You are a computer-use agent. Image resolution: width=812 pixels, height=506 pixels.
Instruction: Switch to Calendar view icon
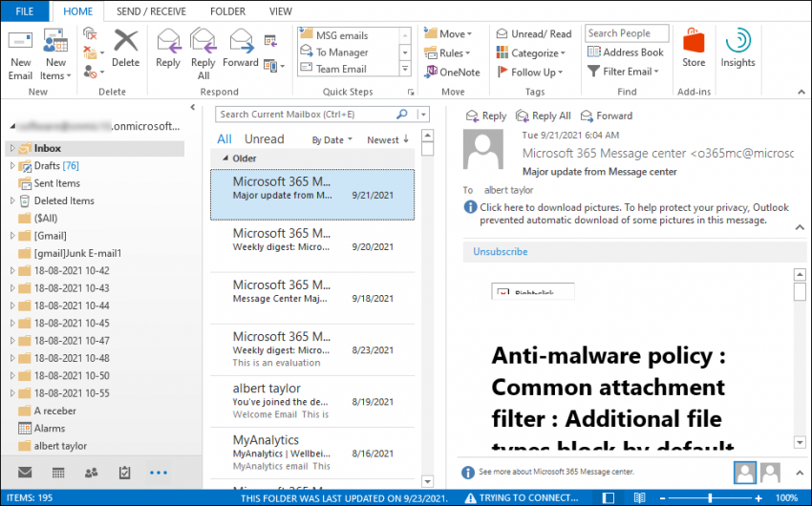point(58,473)
